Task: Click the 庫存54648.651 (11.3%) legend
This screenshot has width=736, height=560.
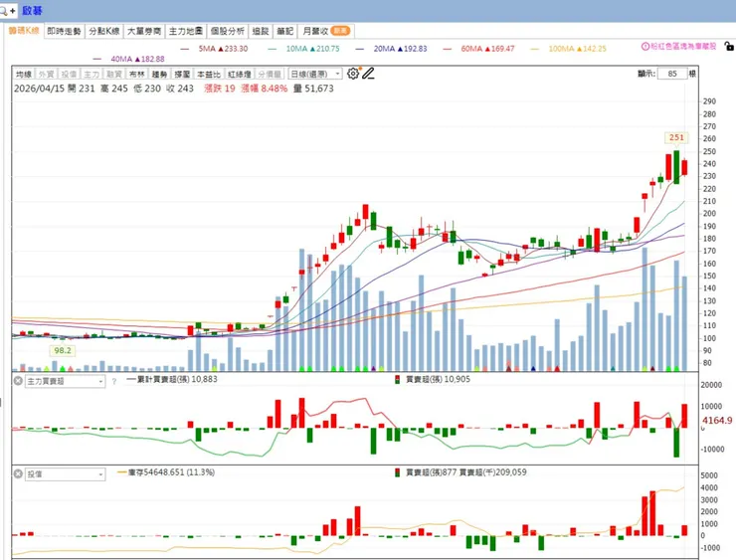Action: click(x=166, y=472)
